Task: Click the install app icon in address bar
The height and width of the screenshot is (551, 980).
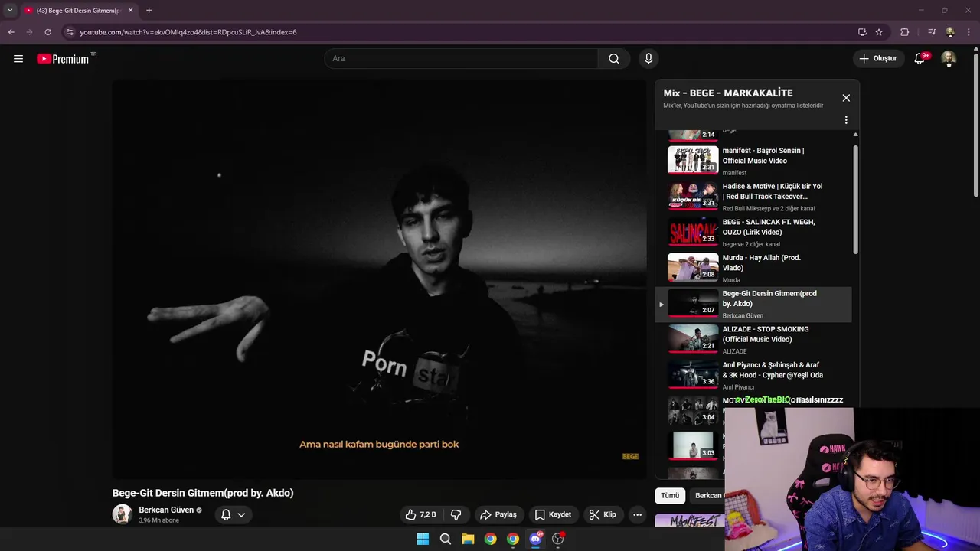Action: point(862,32)
